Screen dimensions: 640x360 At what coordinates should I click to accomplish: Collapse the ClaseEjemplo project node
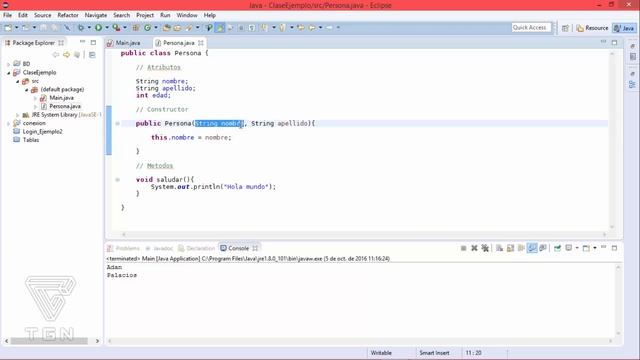pyautogui.click(x=9, y=73)
